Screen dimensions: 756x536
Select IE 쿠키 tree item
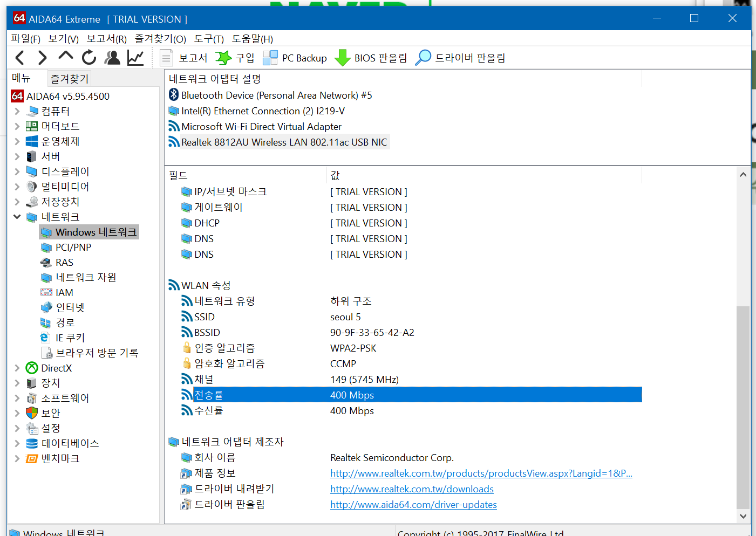tap(63, 338)
